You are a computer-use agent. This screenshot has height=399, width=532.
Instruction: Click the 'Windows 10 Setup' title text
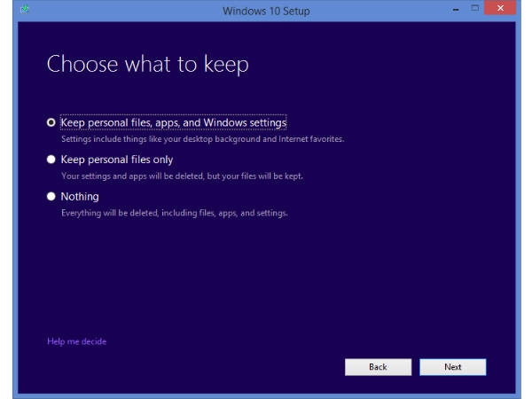point(266,12)
